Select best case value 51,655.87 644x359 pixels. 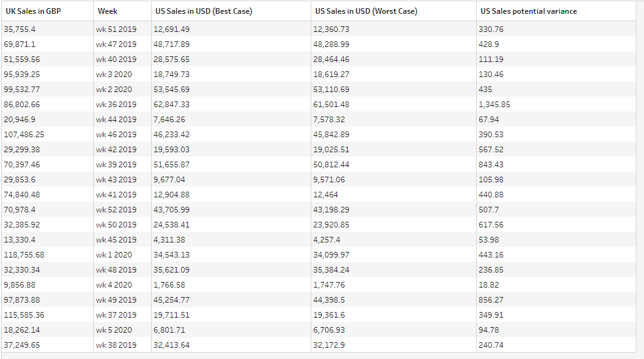pyautogui.click(x=172, y=165)
